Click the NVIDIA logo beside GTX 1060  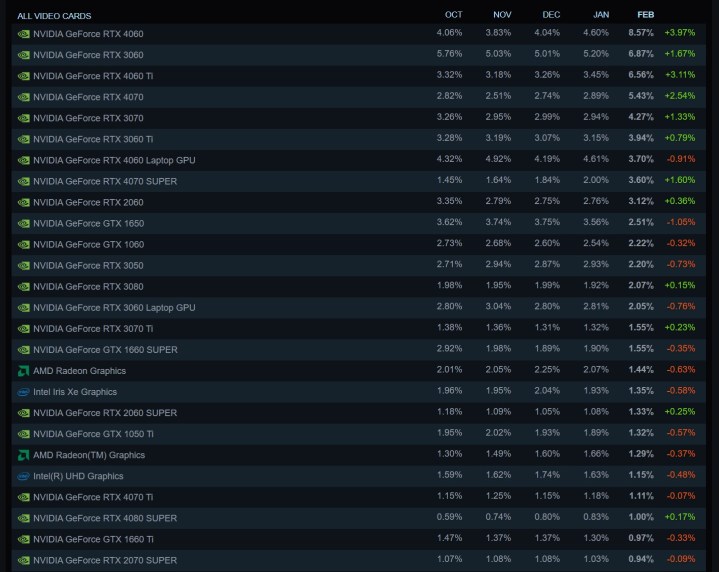pyautogui.click(x=23, y=244)
